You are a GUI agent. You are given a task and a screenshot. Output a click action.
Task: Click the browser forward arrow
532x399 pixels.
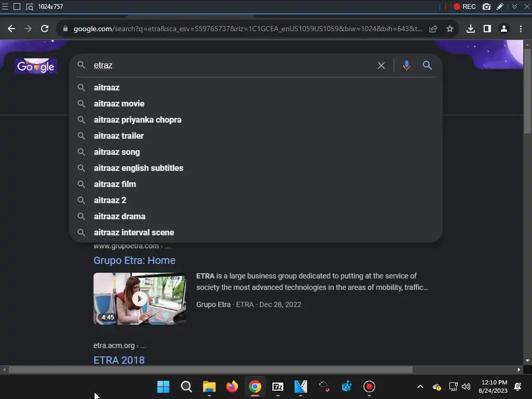[28, 29]
